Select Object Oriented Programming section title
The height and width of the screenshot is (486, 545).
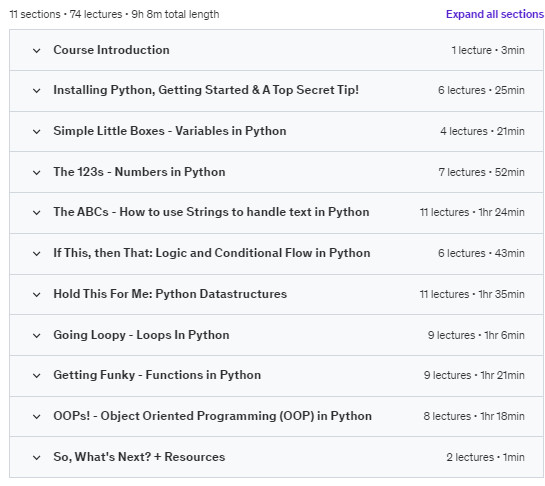pos(212,416)
